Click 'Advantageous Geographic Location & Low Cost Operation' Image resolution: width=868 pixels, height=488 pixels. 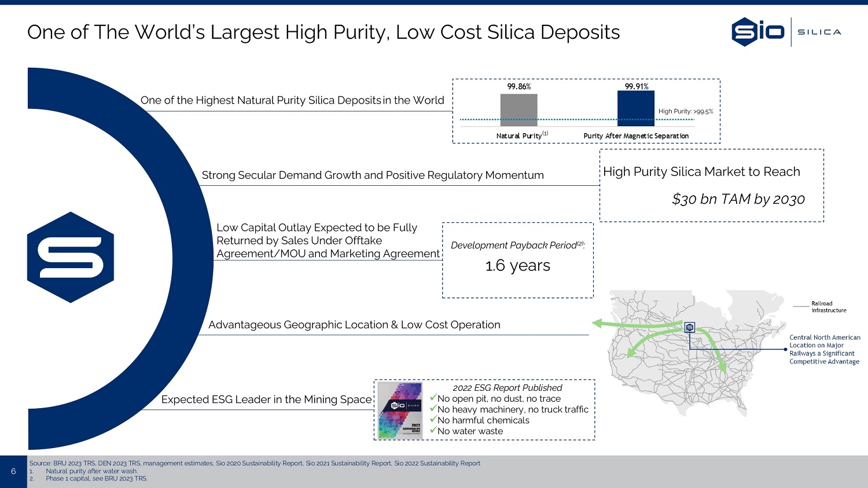[354, 325]
